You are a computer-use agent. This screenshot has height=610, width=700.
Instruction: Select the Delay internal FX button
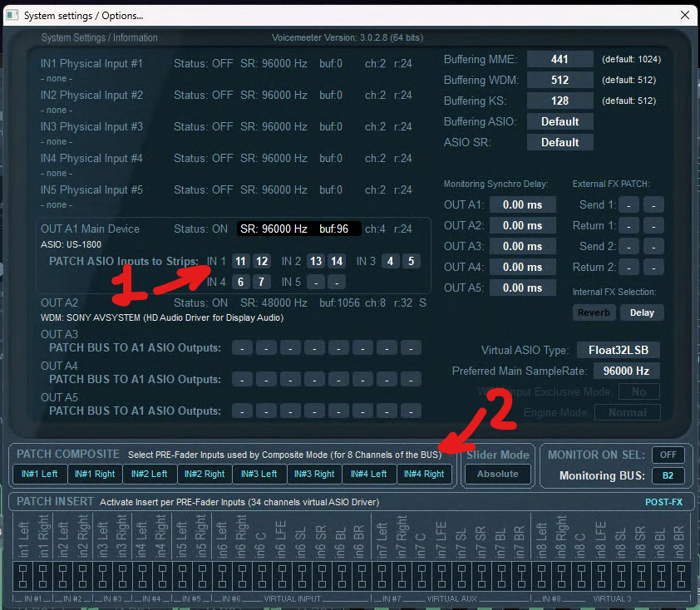642,312
